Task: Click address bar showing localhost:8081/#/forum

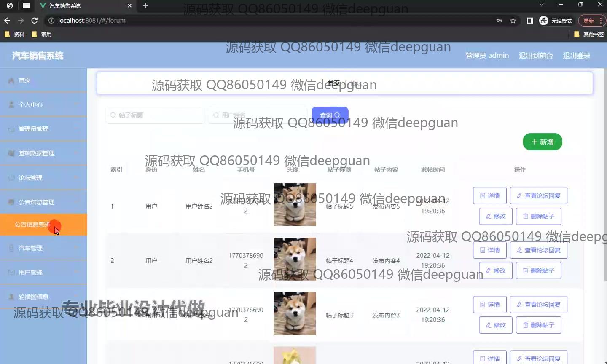Action: 270,20
